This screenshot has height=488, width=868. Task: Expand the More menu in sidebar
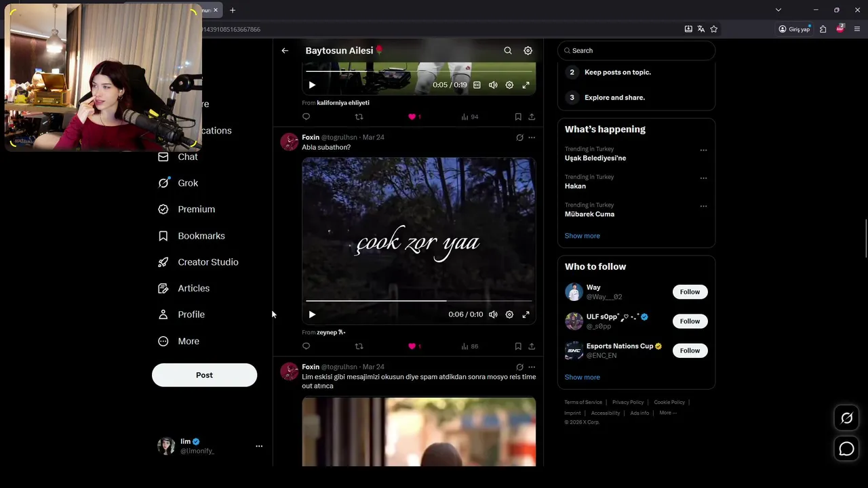(x=178, y=341)
